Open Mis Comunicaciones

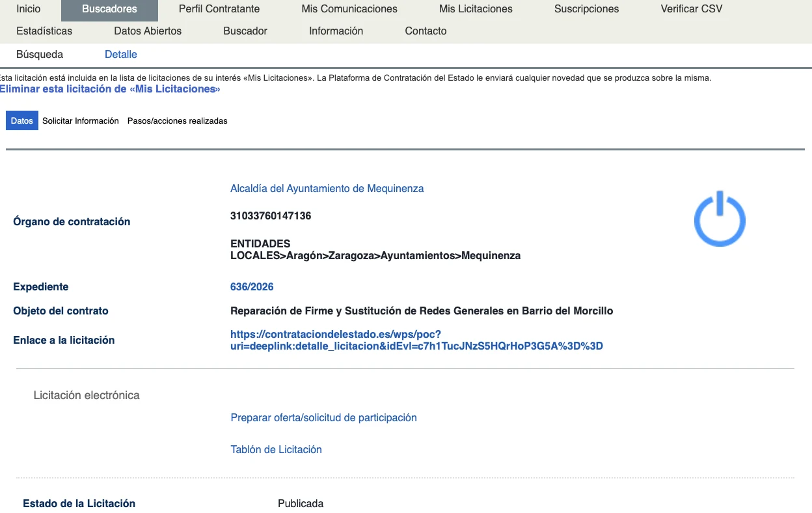(349, 9)
